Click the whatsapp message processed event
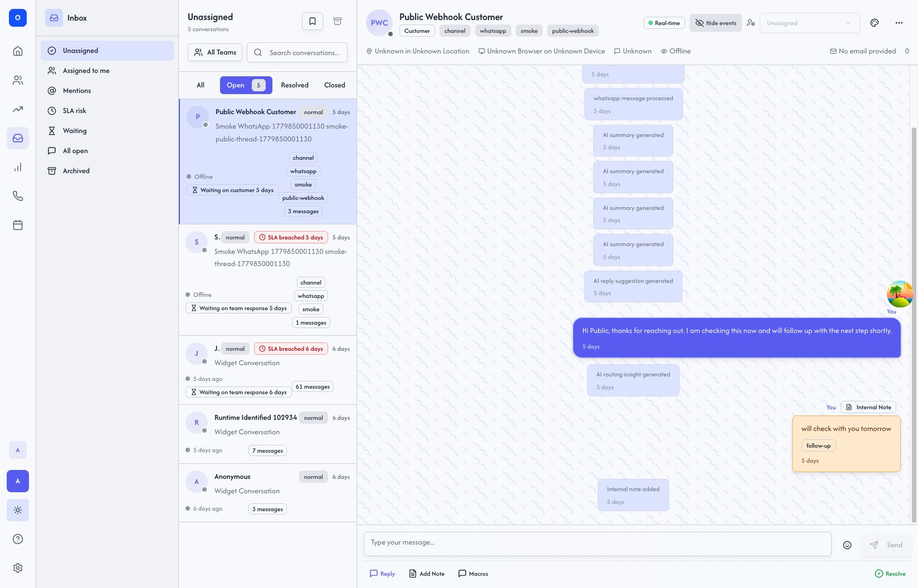The height and width of the screenshot is (588, 918). coord(633,104)
